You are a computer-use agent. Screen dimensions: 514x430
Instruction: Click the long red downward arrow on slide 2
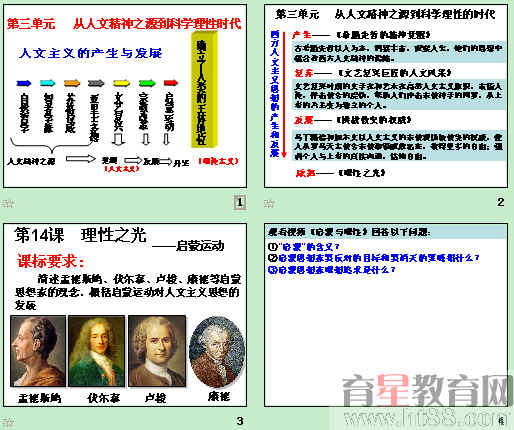(284, 95)
